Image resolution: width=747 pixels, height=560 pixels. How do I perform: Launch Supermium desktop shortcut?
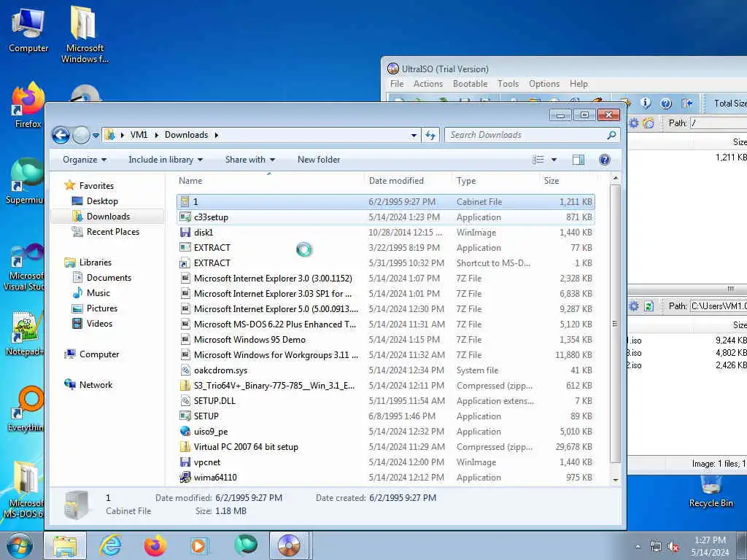pos(25,181)
